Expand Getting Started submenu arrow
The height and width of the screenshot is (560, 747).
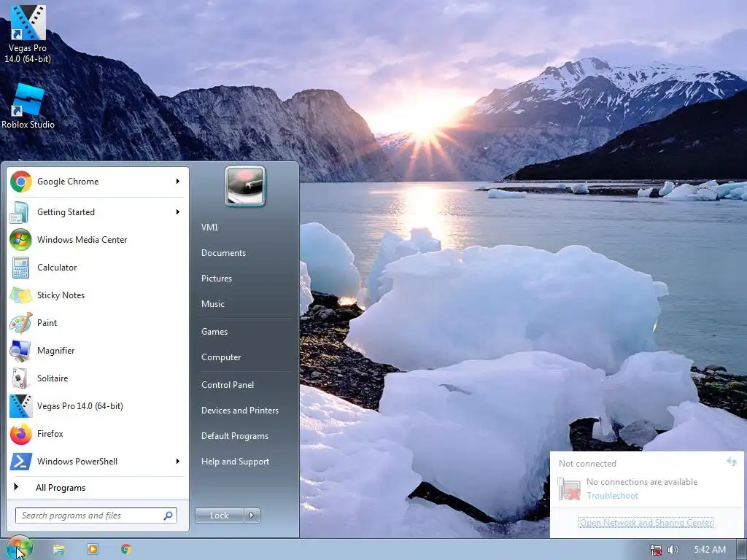click(x=178, y=212)
